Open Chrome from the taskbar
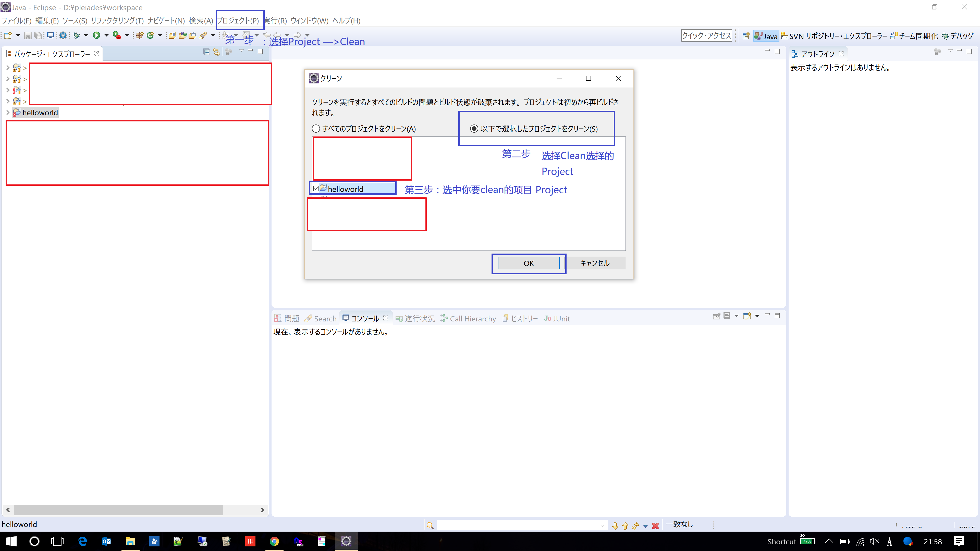The image size is (980, 551). point(274,541)
